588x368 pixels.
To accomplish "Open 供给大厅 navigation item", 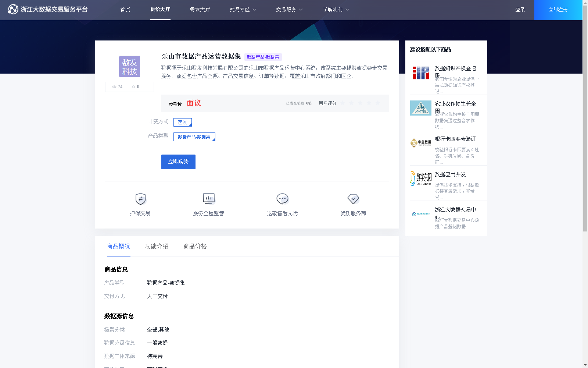I will tap(160, 10).
